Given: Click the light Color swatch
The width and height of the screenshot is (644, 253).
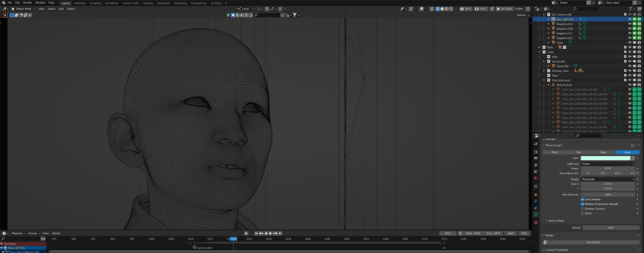Looking at the screenshot, I should point(605,158).
